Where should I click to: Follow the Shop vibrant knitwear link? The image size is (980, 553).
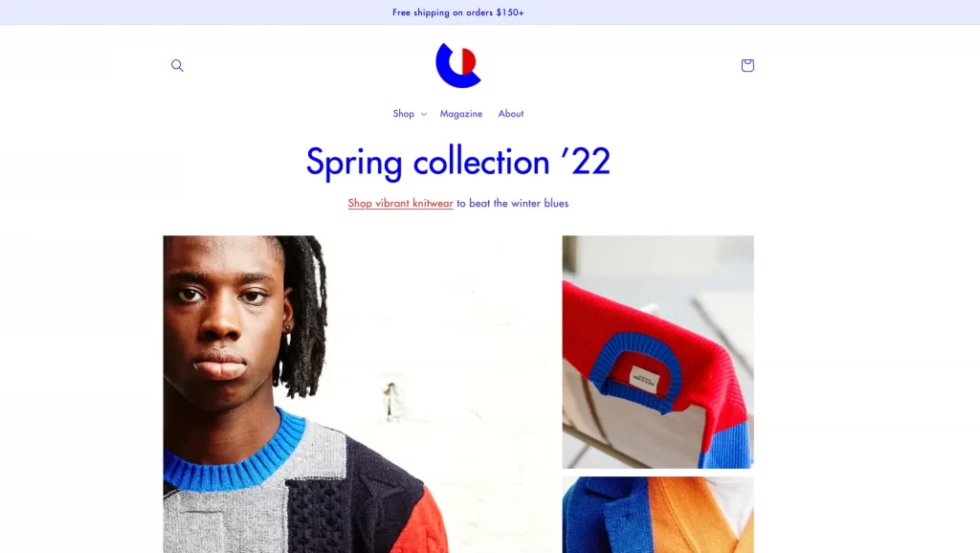pyautogui.click(x=401, y=203)
